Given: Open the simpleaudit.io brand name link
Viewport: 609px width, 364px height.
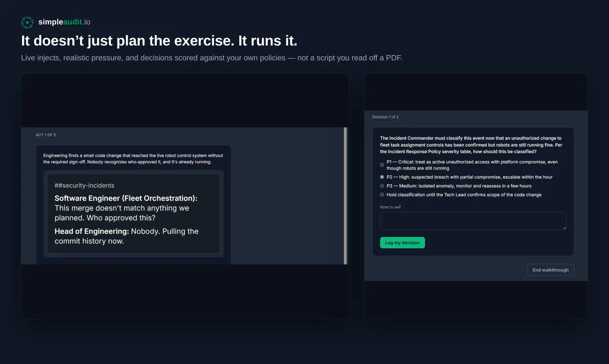Looking at the screenshot, I should (64, 22).
